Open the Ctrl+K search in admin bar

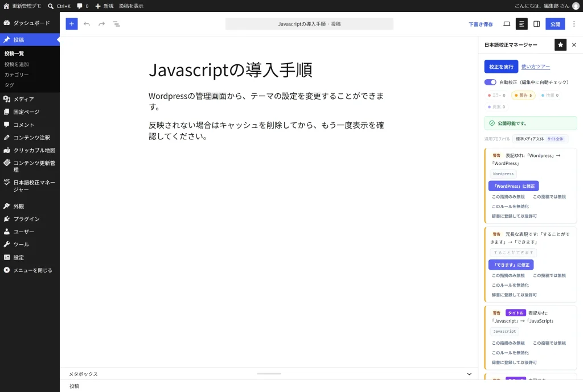59,6
